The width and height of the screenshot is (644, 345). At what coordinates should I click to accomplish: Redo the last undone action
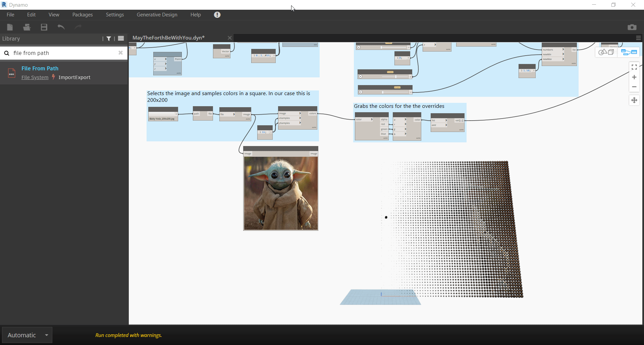pos(78,27)
